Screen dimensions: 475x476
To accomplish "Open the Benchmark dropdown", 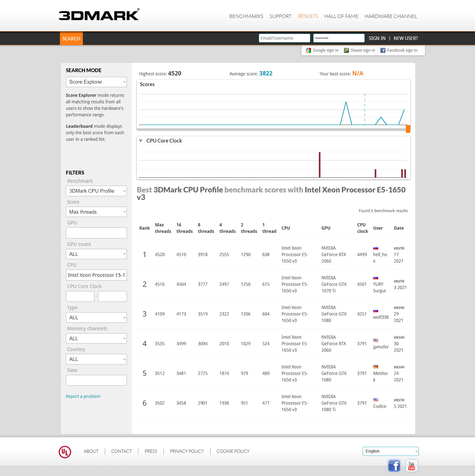I will pos(96,191).
